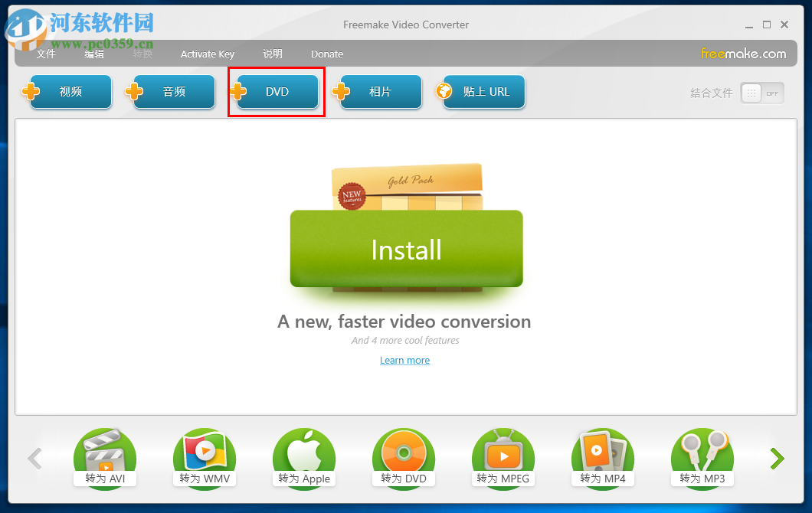
Task: Open the 转换 menu
Action: pos(142,54)
